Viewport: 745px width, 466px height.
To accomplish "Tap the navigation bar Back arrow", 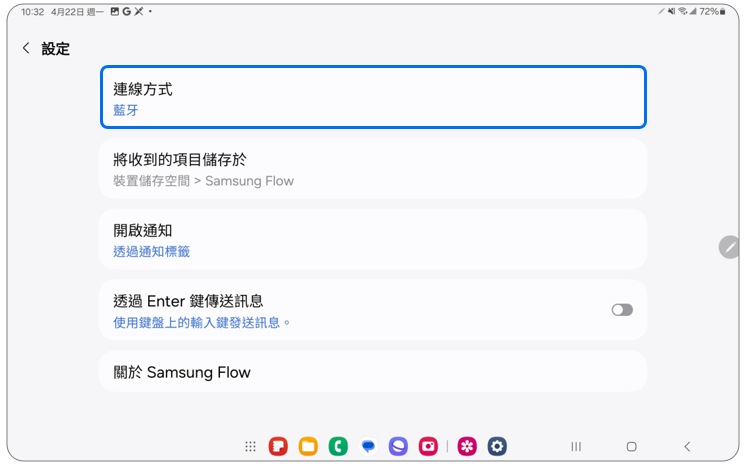I will 687,446.
